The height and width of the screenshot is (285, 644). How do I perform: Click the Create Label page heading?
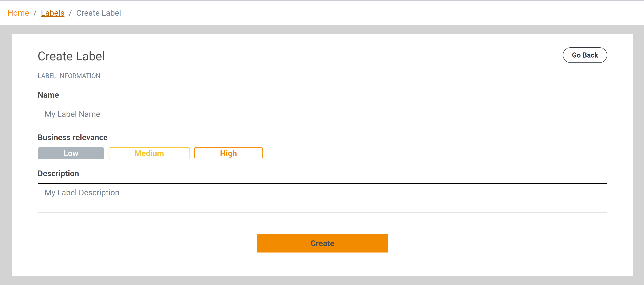pyautogui.click(x=71, y=56)
